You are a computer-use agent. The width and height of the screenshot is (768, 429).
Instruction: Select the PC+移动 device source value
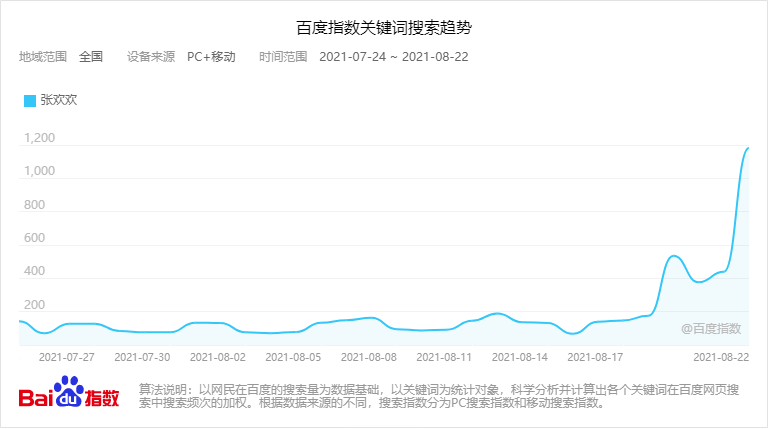coord(211,57)
